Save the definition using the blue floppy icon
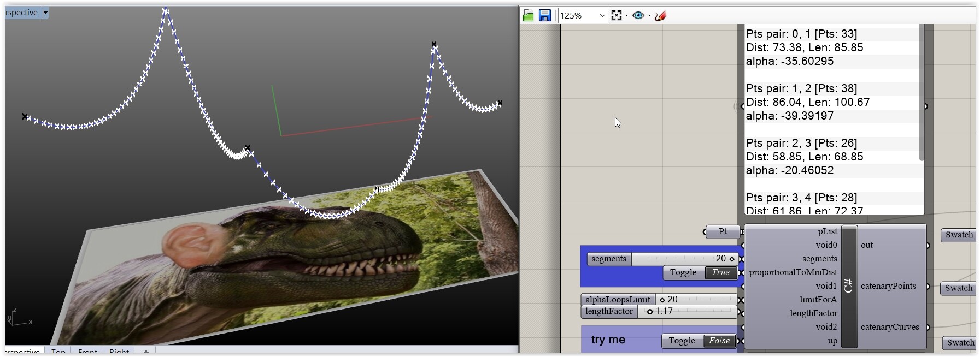 point(544,16)
